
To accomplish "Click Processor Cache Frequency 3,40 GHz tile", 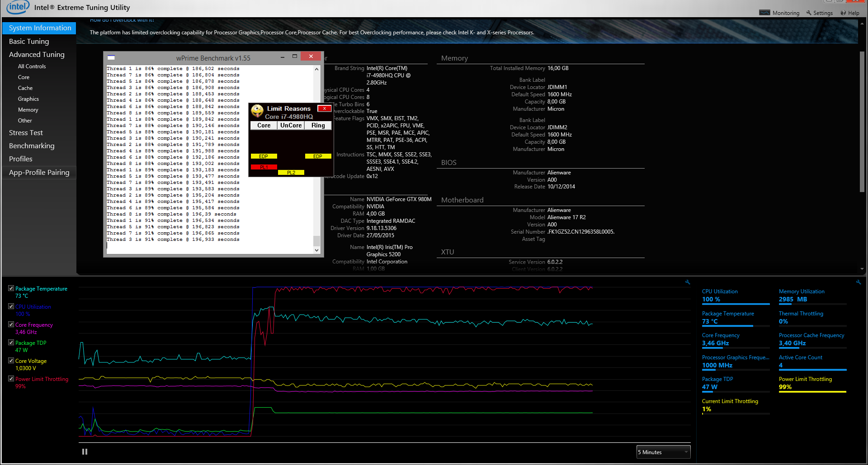I will [x=812, y=340].
